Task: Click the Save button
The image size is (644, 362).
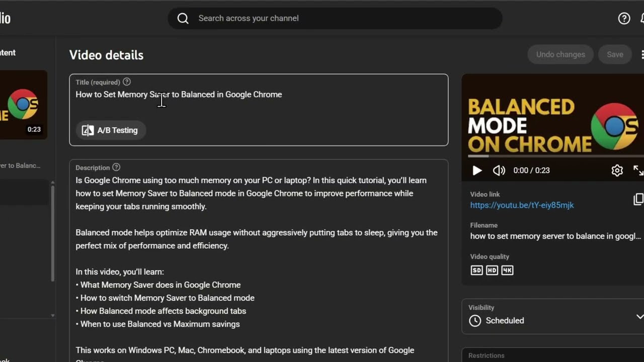Action: (x=615, y=54)
